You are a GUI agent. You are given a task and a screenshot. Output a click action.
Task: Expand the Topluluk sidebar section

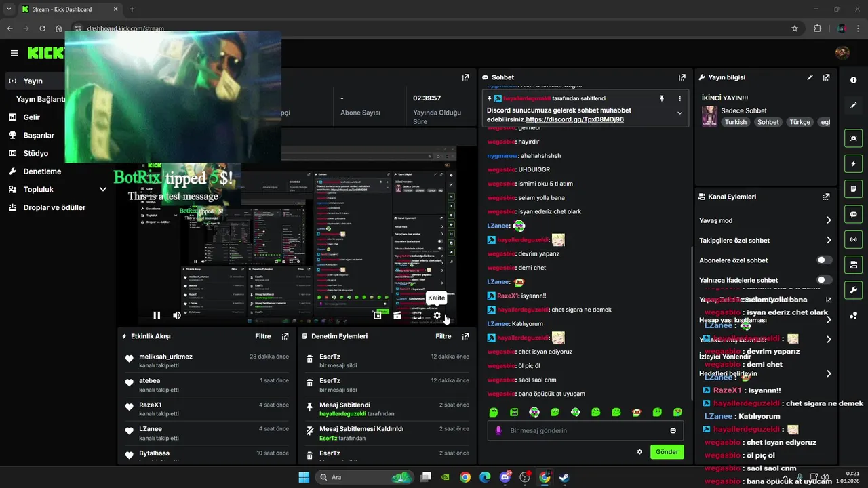tap(57, 190)
